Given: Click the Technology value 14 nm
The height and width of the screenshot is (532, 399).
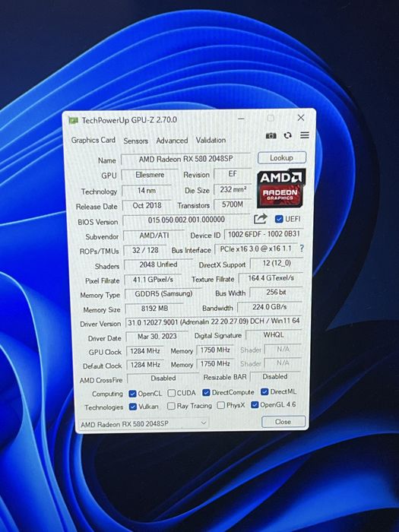Looking at the screenshot, I should pos(146,191).
